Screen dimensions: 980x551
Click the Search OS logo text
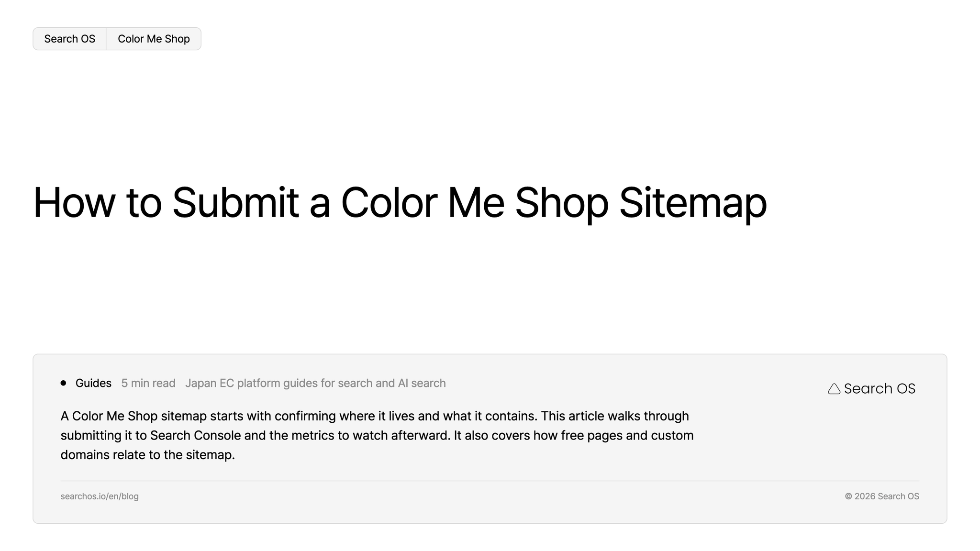[880, 388]
